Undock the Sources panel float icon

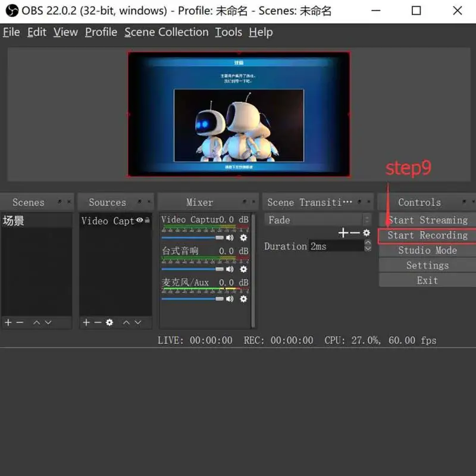click(x=139, y=202)
